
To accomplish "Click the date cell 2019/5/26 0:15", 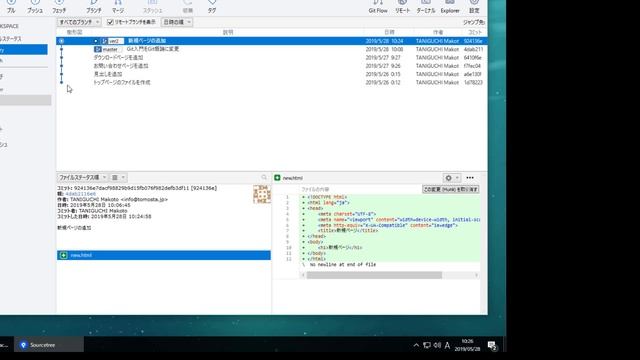I will (383, 74).
